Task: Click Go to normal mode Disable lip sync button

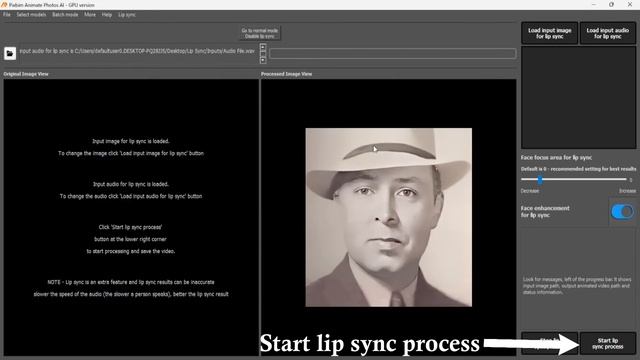Action: (x=260, y=33)
